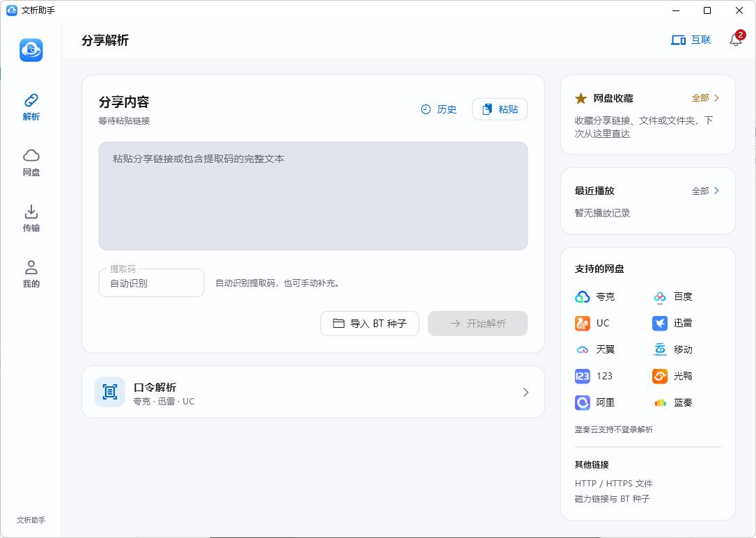Click the 其他链接 heading
The image size is (756, 538).
(x=592, y=465)
